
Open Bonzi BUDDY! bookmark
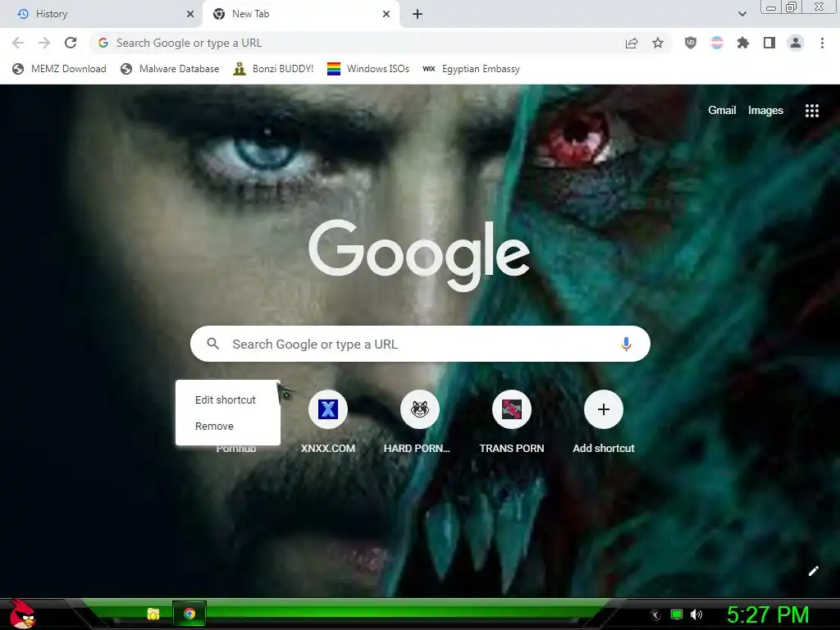273,69
